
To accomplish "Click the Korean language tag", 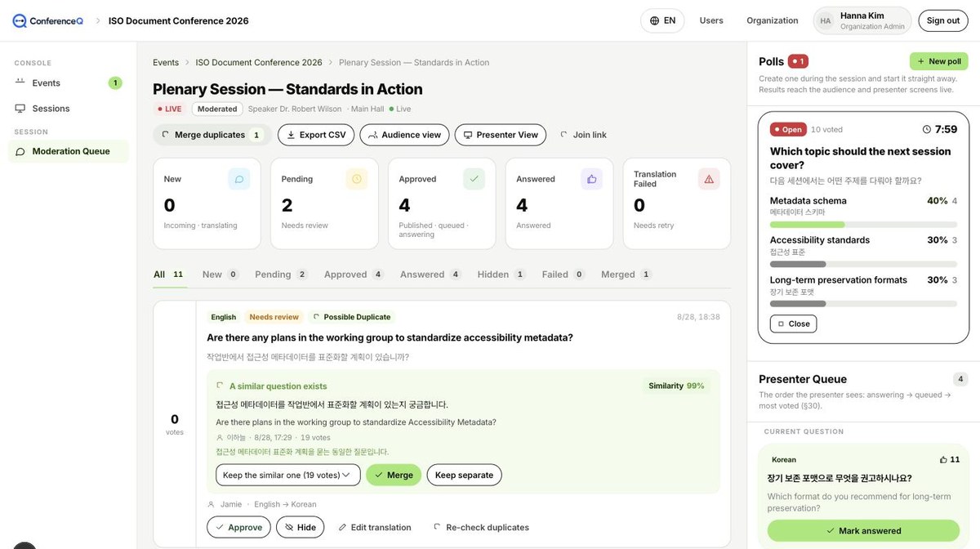I will 784,460.
